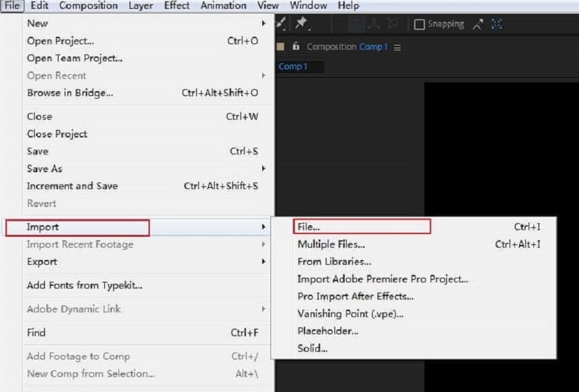The width and height of the screenshot is (579, 392).
Task: Expand the Save As submenu
Action: [x=264, y=169]
